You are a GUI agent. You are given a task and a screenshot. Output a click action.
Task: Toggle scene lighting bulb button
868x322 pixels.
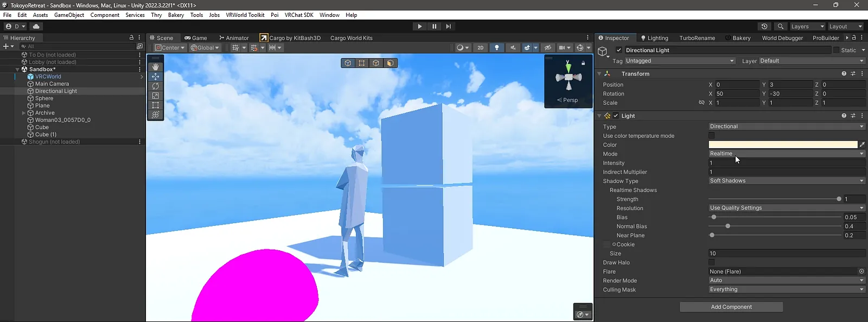coord(496,47)
